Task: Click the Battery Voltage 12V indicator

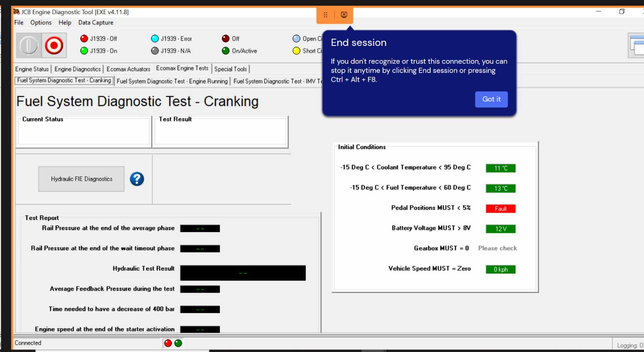Action: 501,229
